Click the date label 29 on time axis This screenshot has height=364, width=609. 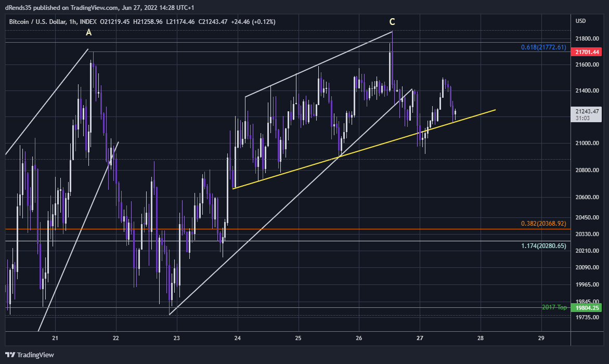tap(541, 338)
